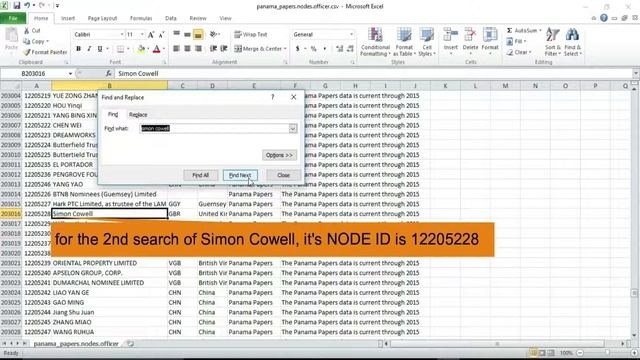Click Find All button

coord(200,175)
